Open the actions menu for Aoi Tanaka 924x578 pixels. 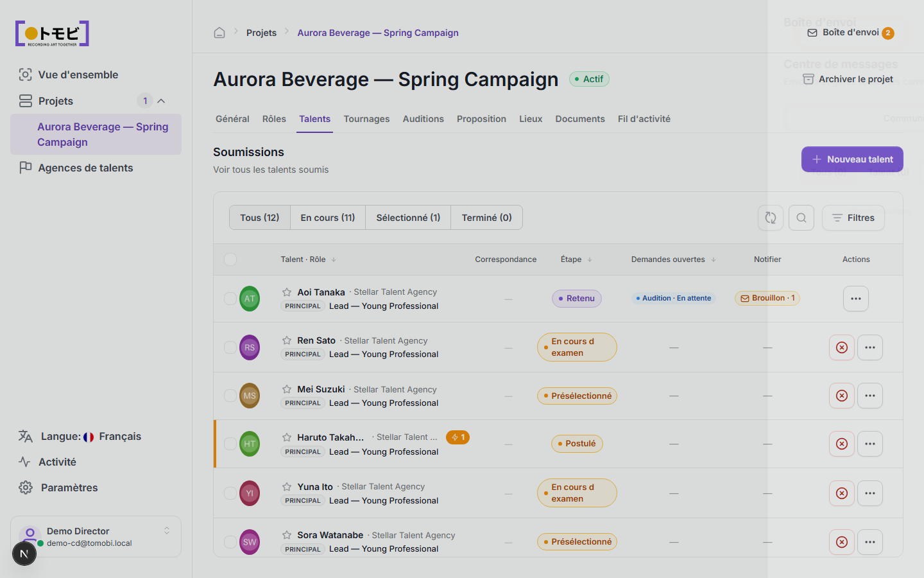[x=856, y=299]
